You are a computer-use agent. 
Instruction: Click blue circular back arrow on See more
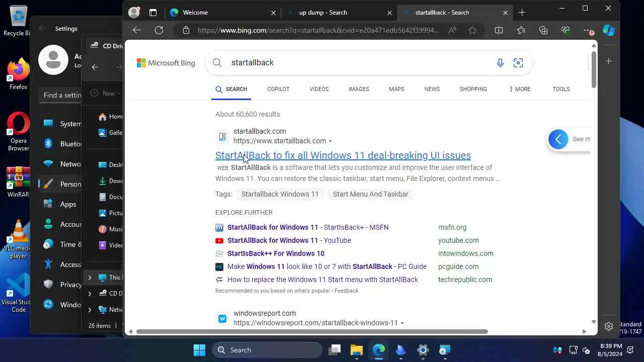(x=558, y=139)
